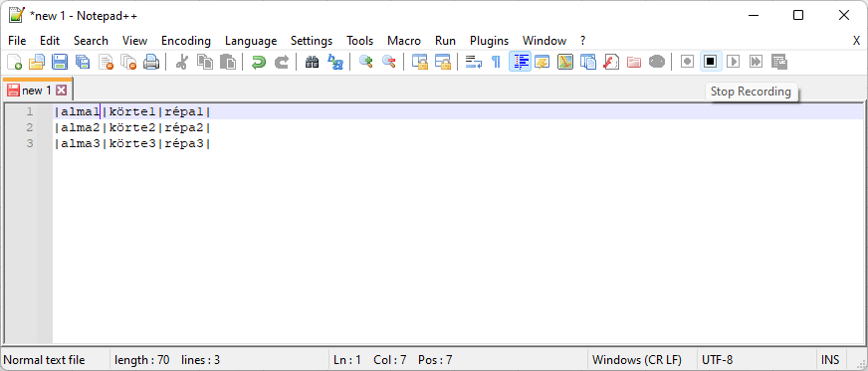This screenshot has width=868, height=371.
Task: Open the Document List panel icon
Action: 588,62
